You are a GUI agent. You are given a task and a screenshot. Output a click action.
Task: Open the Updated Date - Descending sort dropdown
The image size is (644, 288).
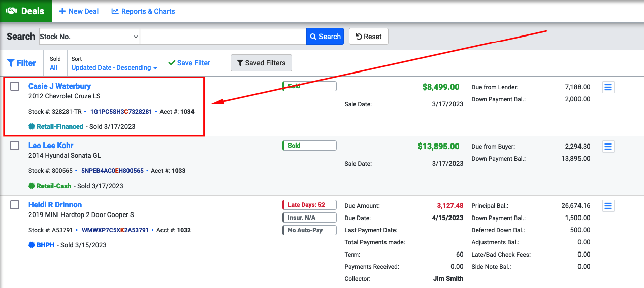114,67
